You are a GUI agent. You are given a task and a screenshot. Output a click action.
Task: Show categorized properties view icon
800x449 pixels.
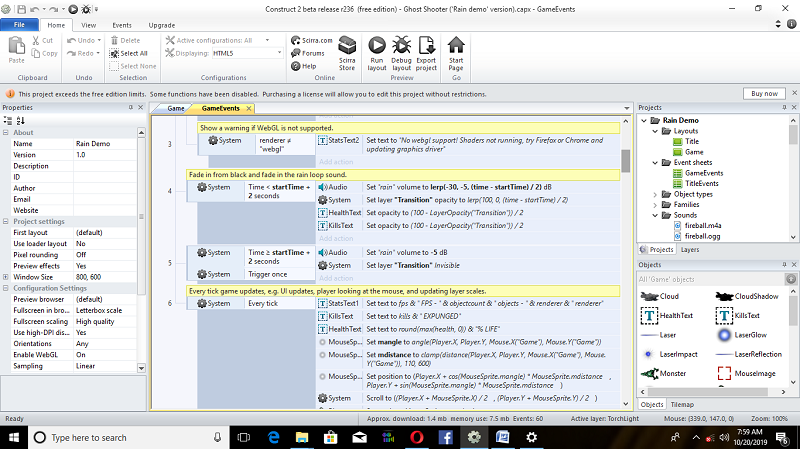click(8, 120)
